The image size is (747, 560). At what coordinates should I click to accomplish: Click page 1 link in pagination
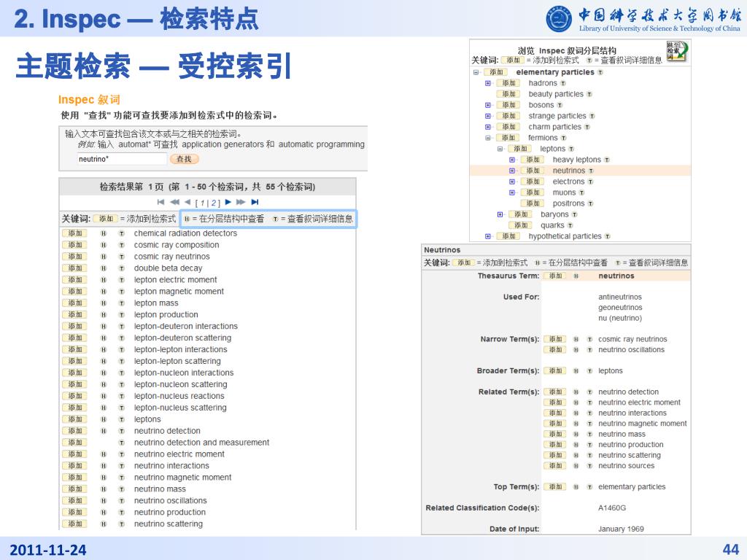(x=203, y=203)
